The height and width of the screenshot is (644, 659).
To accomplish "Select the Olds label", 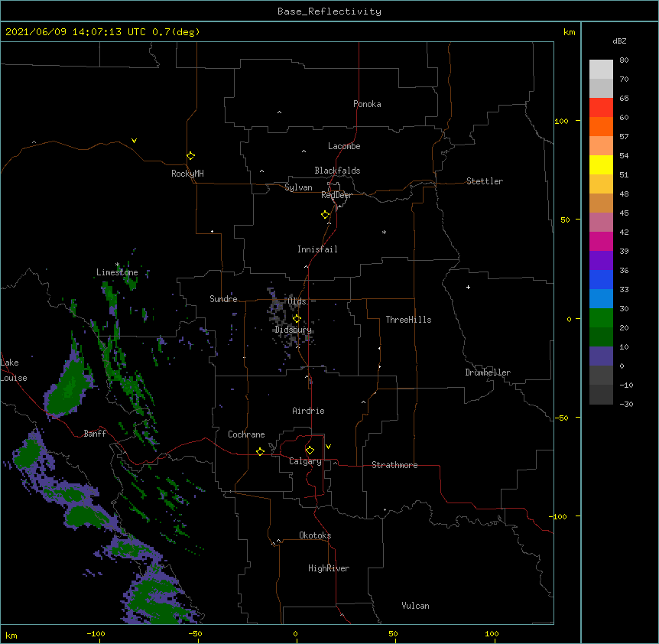I will [297, 301].
